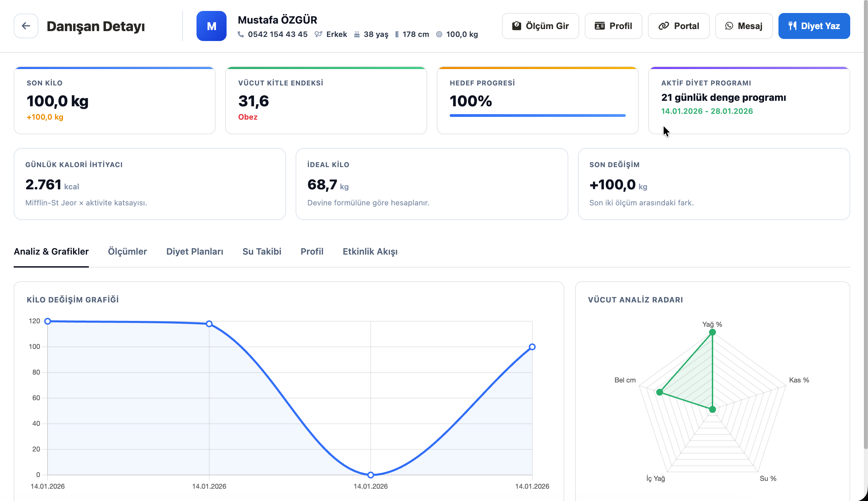Image resolution: width=868 pixels, height=501 pixels.
Task: Switch to the Diyet Planları tab
Action: [195, 252]
